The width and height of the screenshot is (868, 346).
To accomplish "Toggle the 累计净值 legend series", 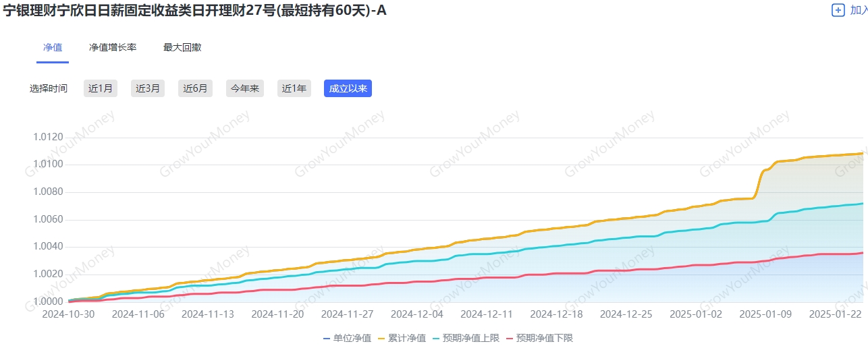I will click(x=402, y=338).
